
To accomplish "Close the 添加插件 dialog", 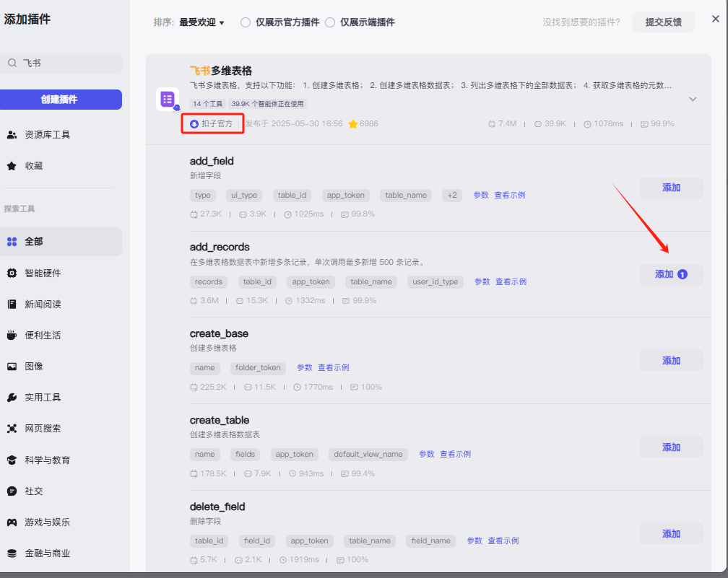I will pos(716,19).
